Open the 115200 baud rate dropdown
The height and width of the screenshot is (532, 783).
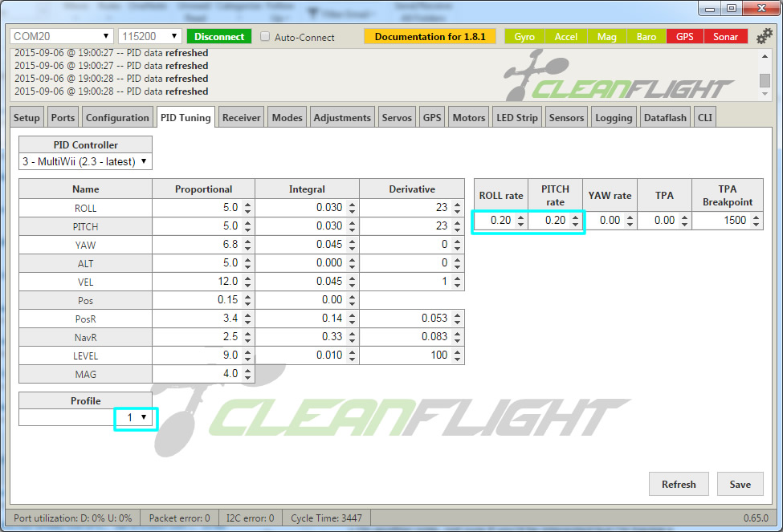[150, 36]
